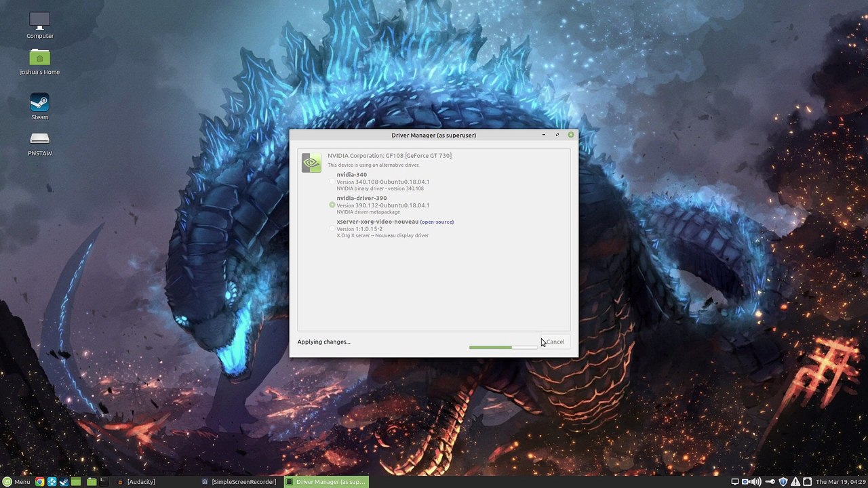868x488 pixels.
Task: Click the applying changes progress bar
Action: point(503,347)
